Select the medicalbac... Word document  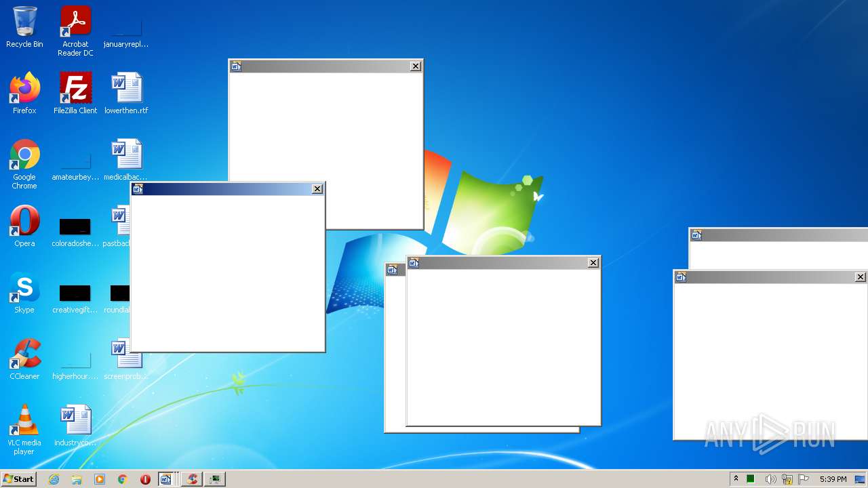tap(125, 160)
